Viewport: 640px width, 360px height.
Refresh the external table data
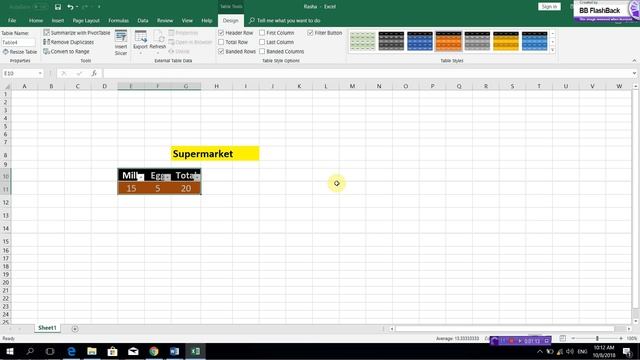[x=158, y=42]
